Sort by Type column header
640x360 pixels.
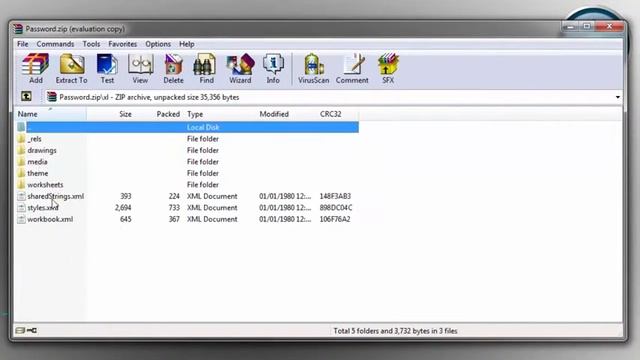(x=220, y=114)
